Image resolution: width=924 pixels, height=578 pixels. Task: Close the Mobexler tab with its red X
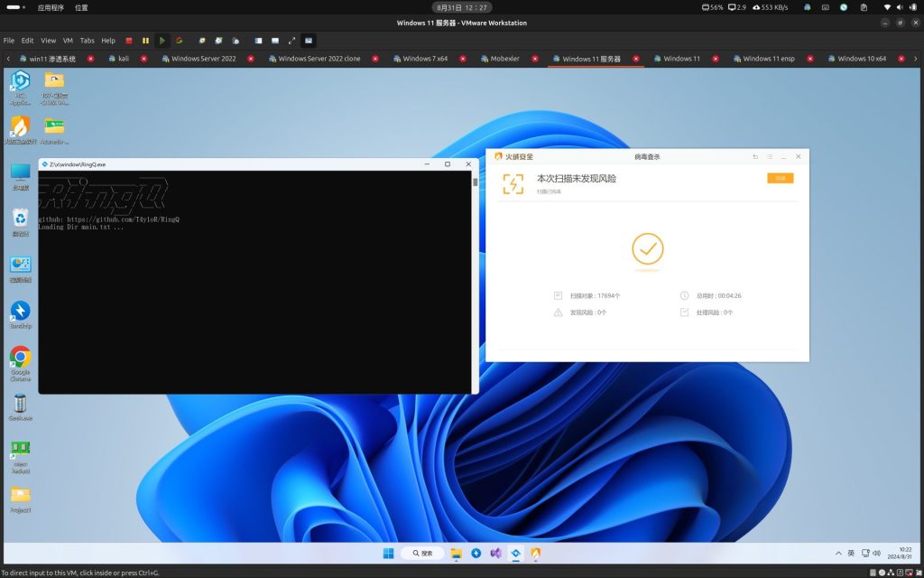click(535, 59)
